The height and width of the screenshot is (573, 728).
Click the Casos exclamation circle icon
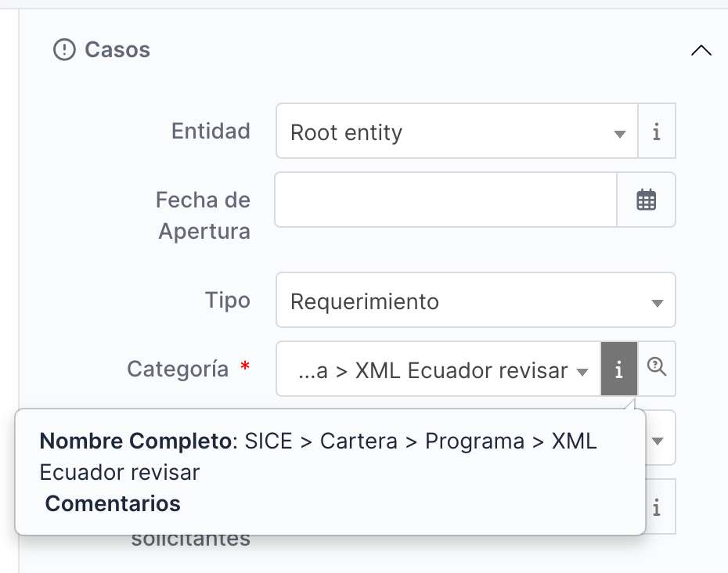(63, 50)
